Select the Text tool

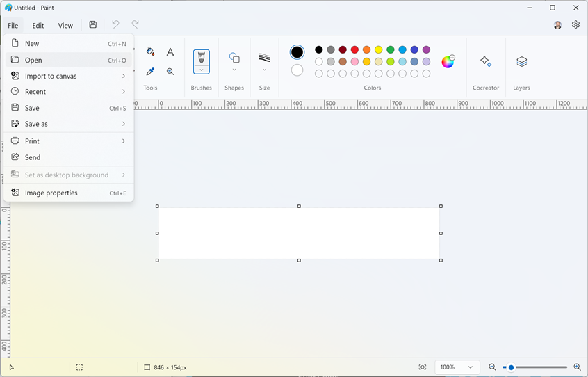pos(170,52)
